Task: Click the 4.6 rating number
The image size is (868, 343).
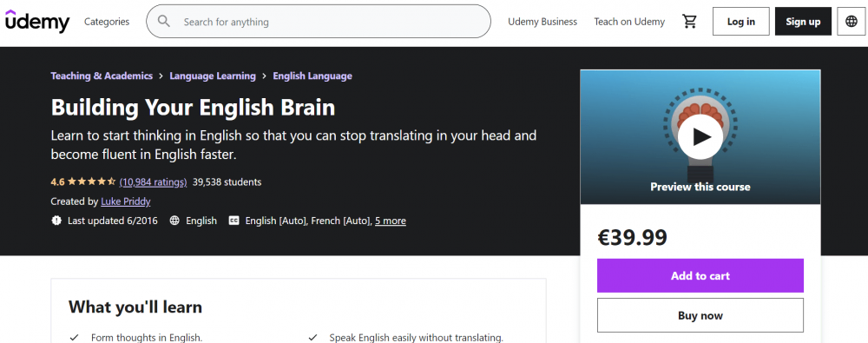Action: coord(57,181)
